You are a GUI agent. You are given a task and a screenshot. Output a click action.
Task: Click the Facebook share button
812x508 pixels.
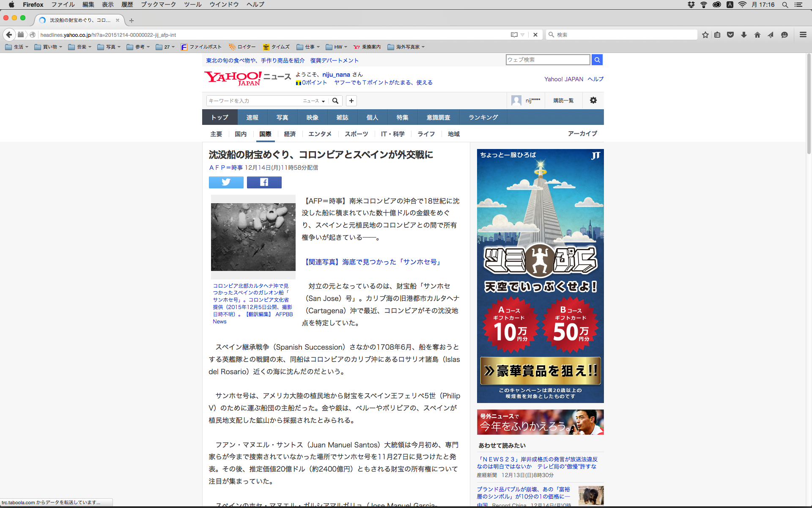coord(264,182)
